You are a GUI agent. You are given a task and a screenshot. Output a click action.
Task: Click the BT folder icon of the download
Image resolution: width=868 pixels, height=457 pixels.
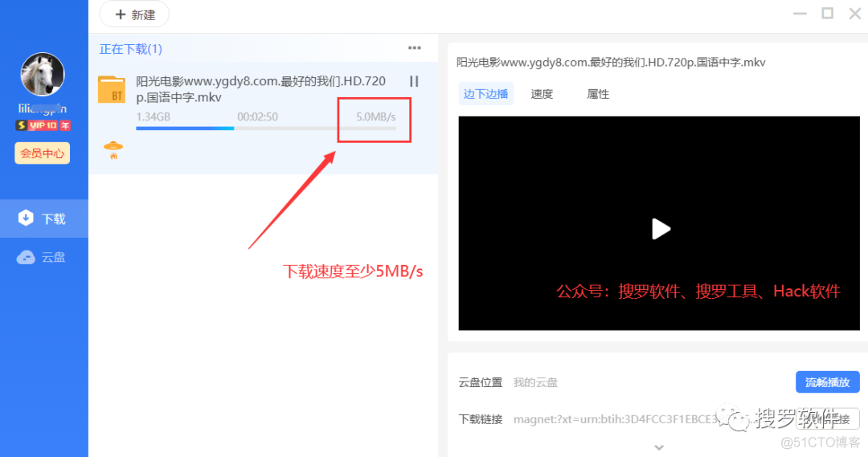pyautogui.click(x=112, y=90)
